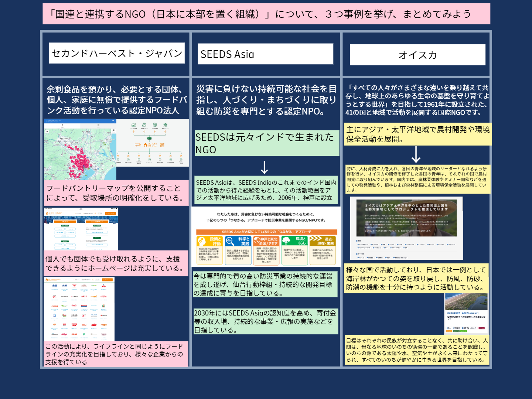Select the セカンドハーベスト・ジャパン heading box
Screen dimensions: 532x399
coord(117,53)
